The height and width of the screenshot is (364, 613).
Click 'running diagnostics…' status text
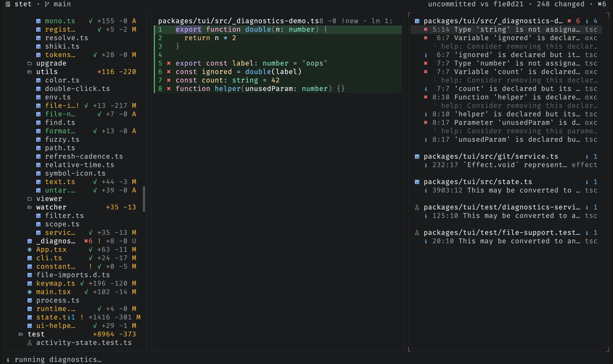[x=58, y=360]
